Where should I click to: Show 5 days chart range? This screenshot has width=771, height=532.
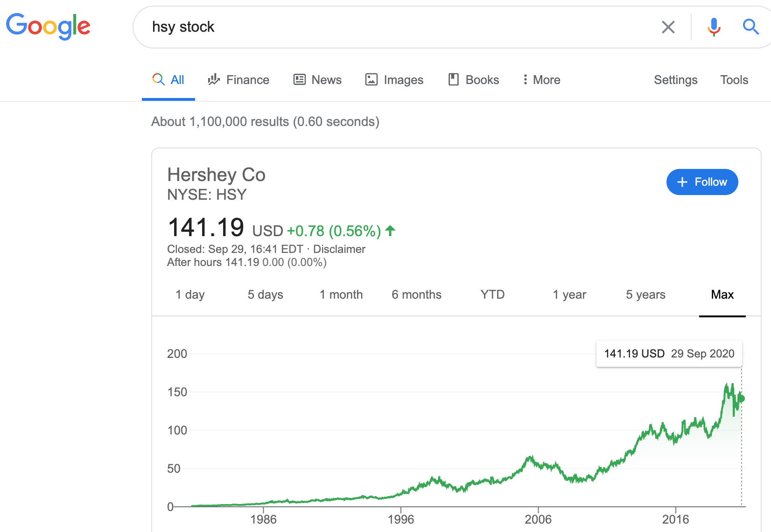pyautogui.click(x=266, y=294)
